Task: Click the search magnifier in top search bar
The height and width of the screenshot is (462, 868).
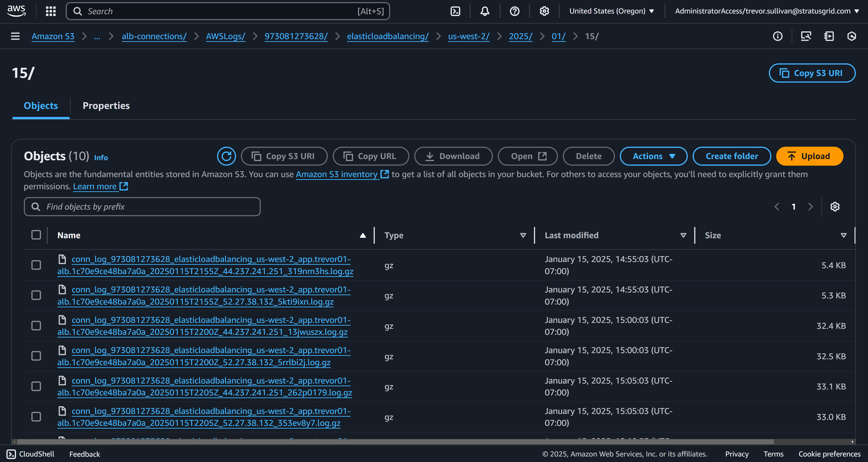Action: [77, 11]
